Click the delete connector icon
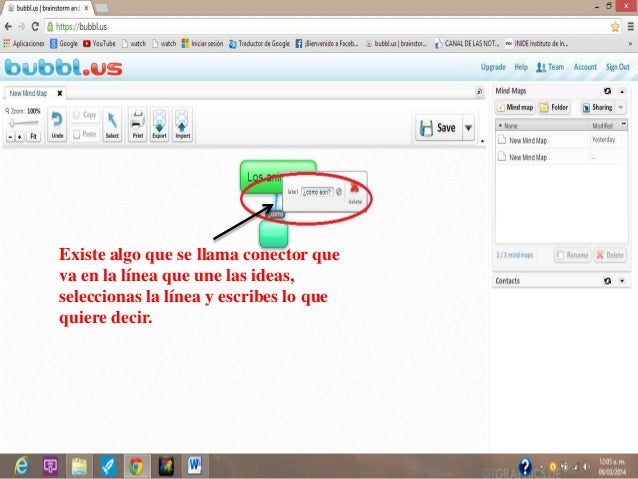 [x=355, y=192]
